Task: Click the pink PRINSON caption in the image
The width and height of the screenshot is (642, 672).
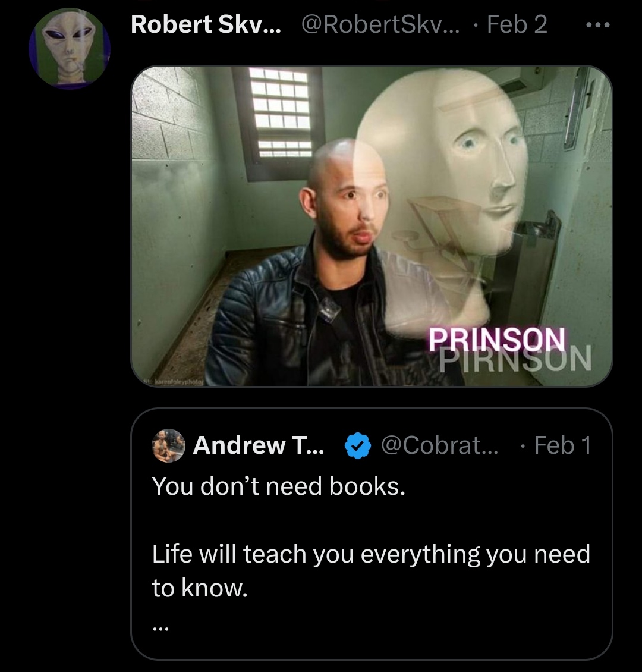Action: click(497, 340)
